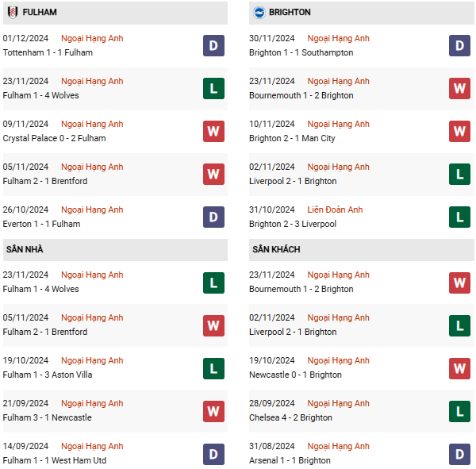This screenshot has width=476, height=469.
Task: Open the Fulham 1-1 West Ham Utd match
Action: pos(55,461)
